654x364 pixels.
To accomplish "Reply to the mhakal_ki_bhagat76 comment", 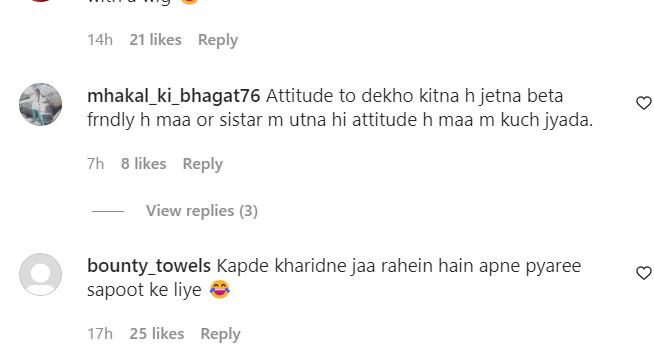I will [203, 164].
